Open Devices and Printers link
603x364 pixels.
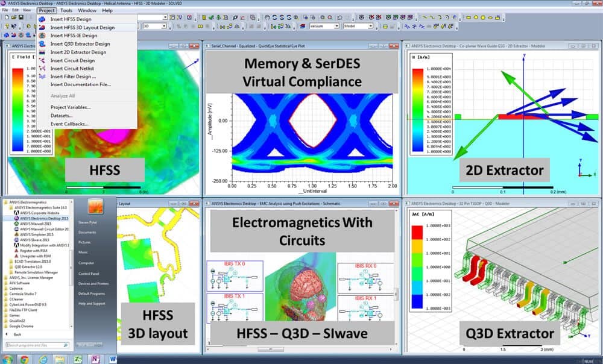point(93,284)
